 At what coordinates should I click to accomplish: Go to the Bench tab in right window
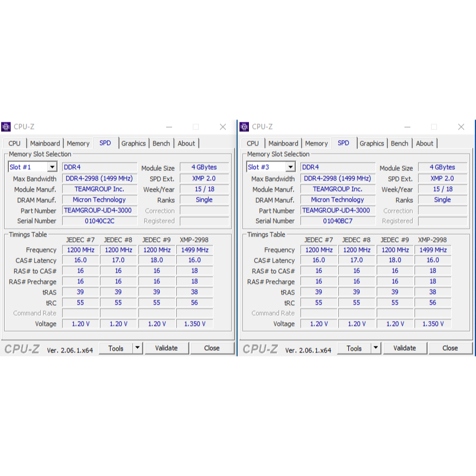[x=400, y=143]
